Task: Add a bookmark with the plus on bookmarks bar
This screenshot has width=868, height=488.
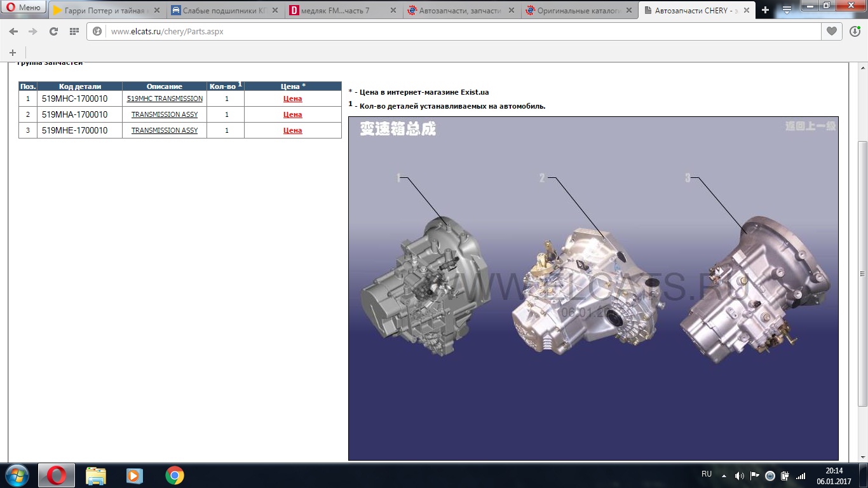Action: pos(13,53)
